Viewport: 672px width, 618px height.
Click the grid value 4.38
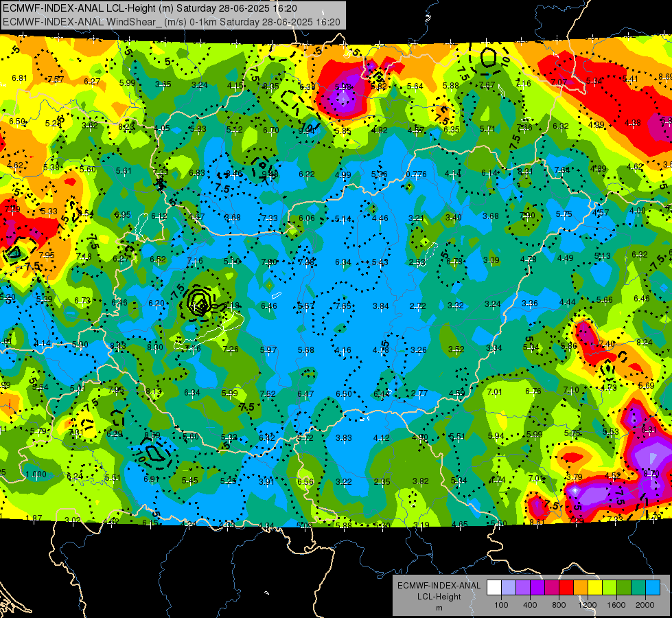(x=633, y=123)
